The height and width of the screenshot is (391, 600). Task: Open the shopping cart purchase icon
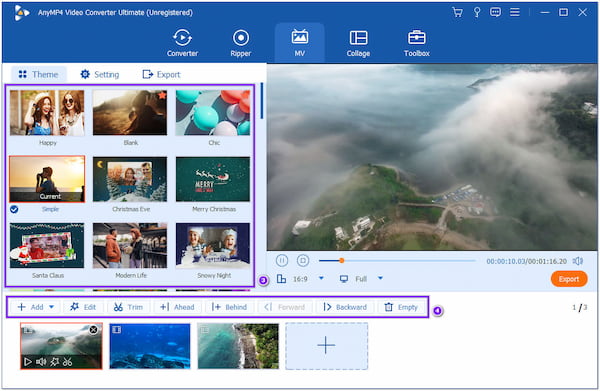457,12
